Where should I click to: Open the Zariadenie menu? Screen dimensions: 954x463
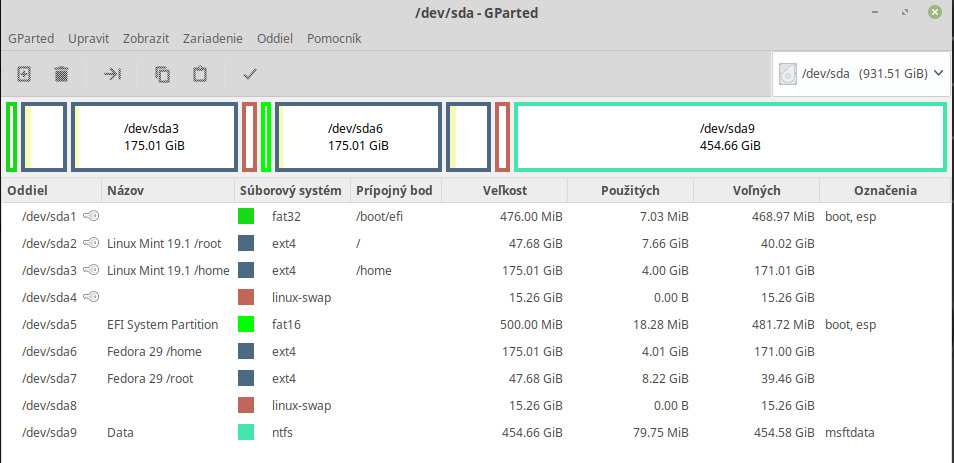213,38
